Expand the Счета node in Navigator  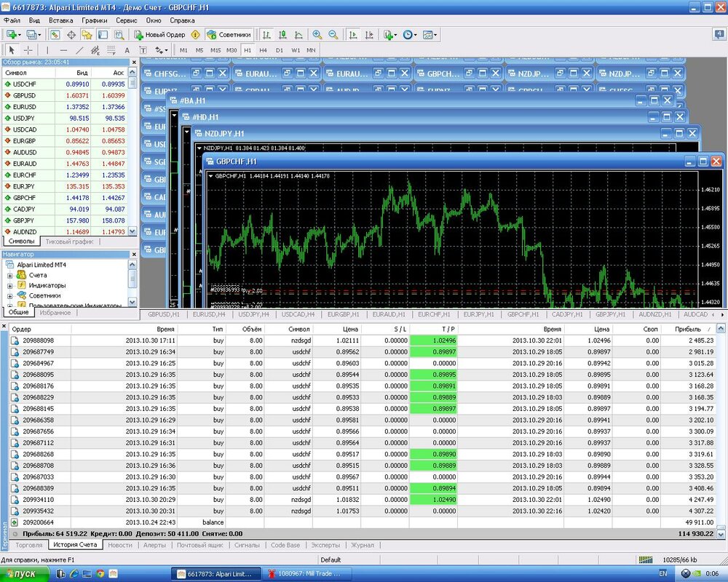(x=10, y=275)
